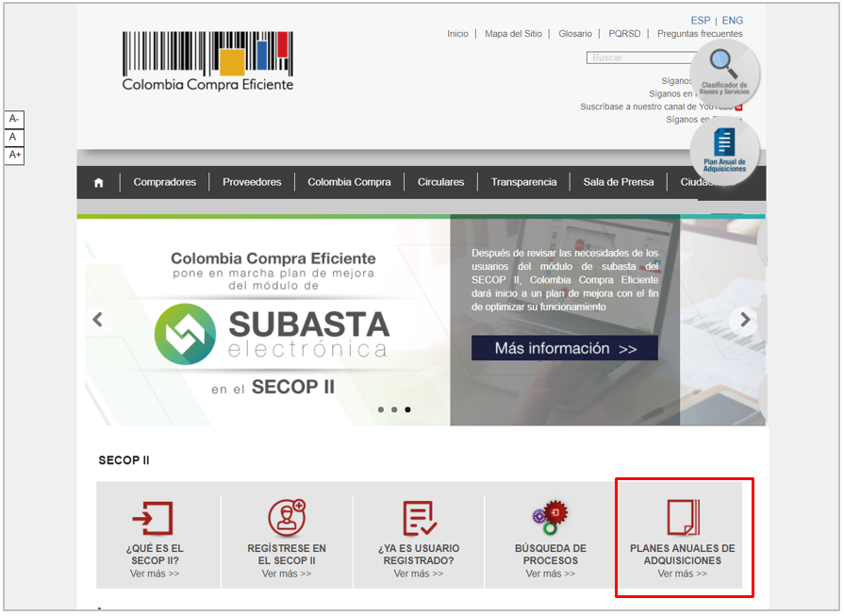Go to the previous banner slide arrow
This screenshot has width=844, height=616.
click(x=97, y=319)
